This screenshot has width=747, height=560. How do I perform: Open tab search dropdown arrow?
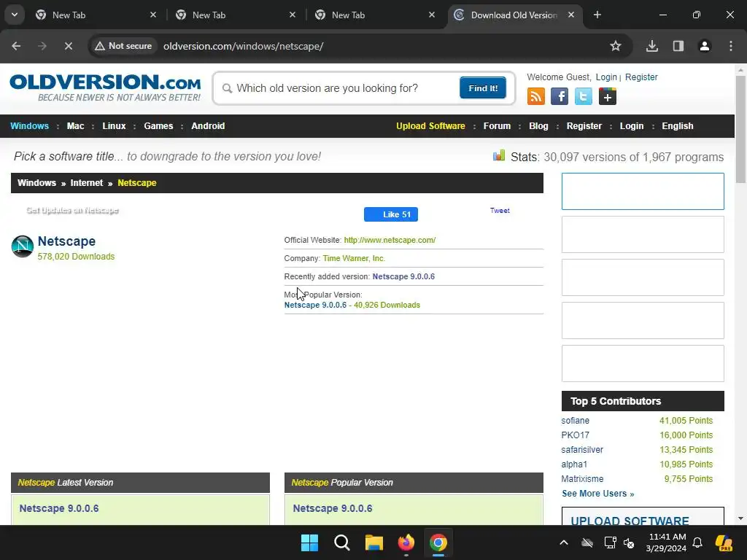(15, 15)
